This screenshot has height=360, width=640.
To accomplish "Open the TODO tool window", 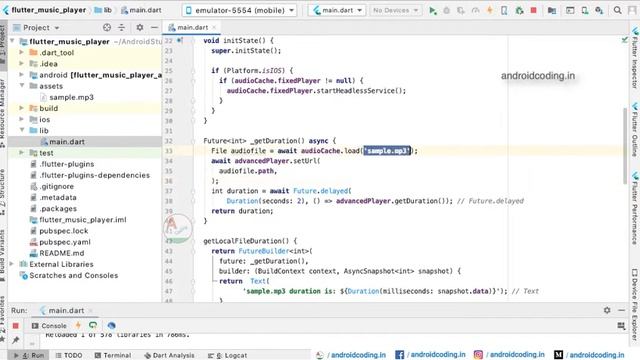I will [69, 355].
